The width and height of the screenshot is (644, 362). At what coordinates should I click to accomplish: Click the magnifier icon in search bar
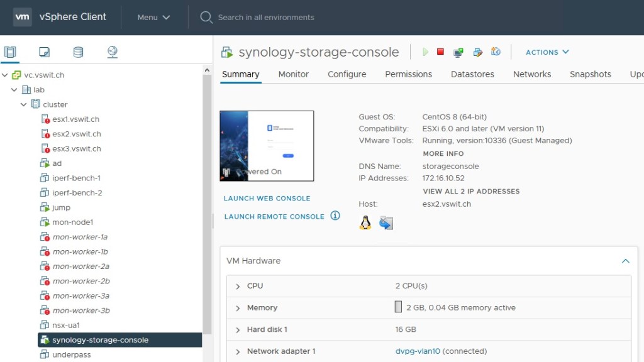click(206, 18)
